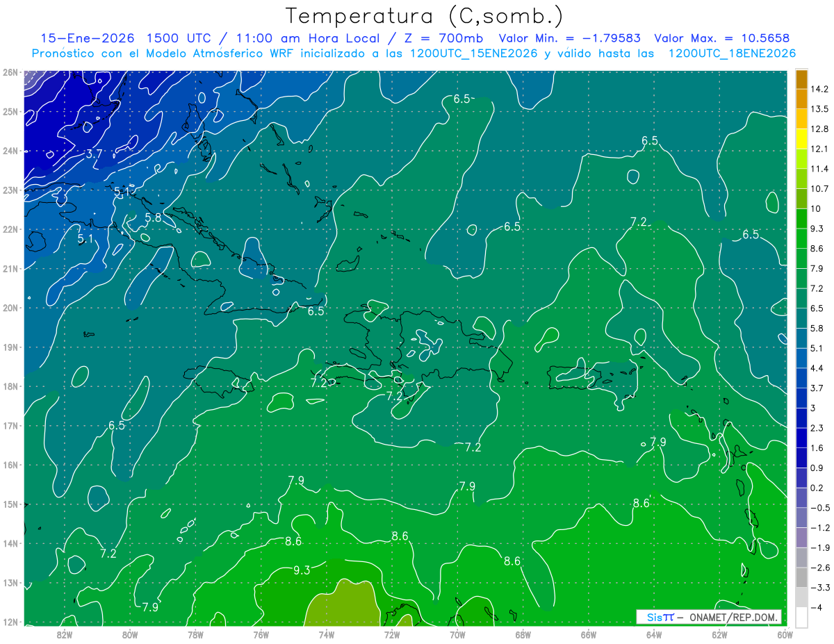The height and width of the screenshot is (644, 834).
Task: Click the "14.2" label on the color legend
Action: [820, 89]
